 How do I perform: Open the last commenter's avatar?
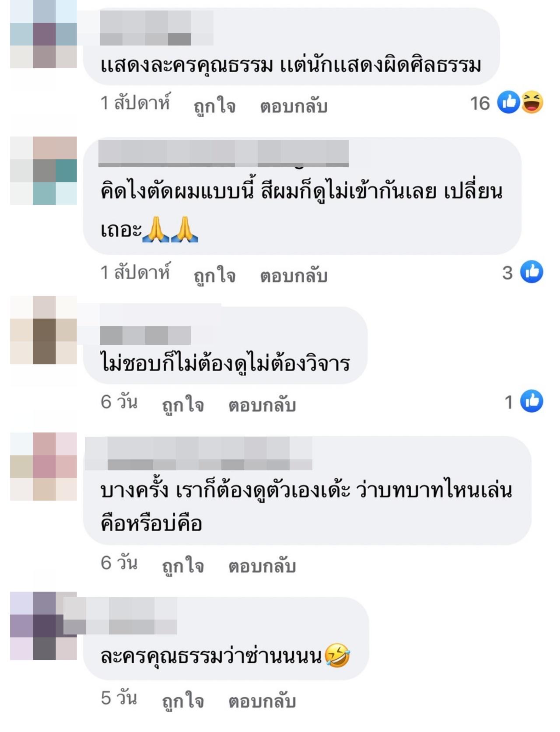coord(43,626)
